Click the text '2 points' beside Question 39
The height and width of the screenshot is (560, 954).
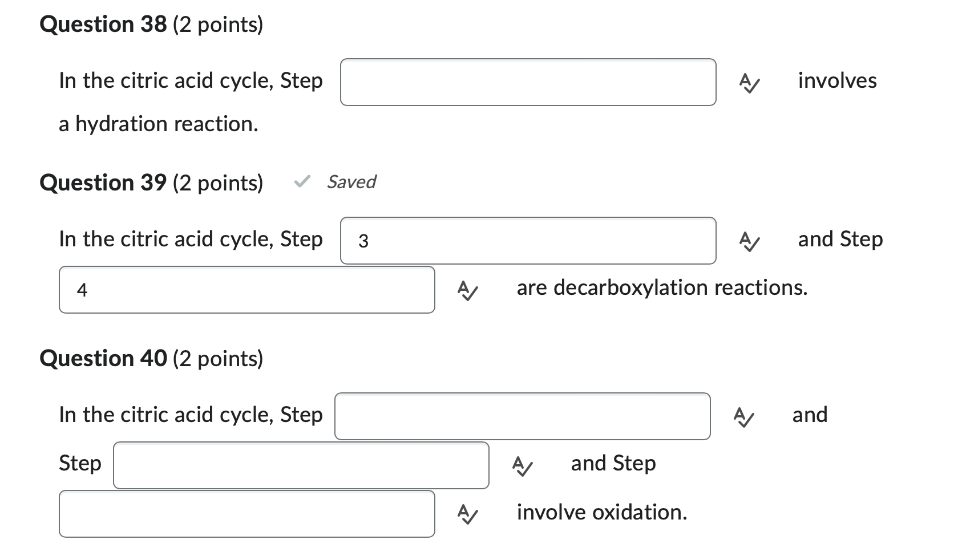click(220, 183)
